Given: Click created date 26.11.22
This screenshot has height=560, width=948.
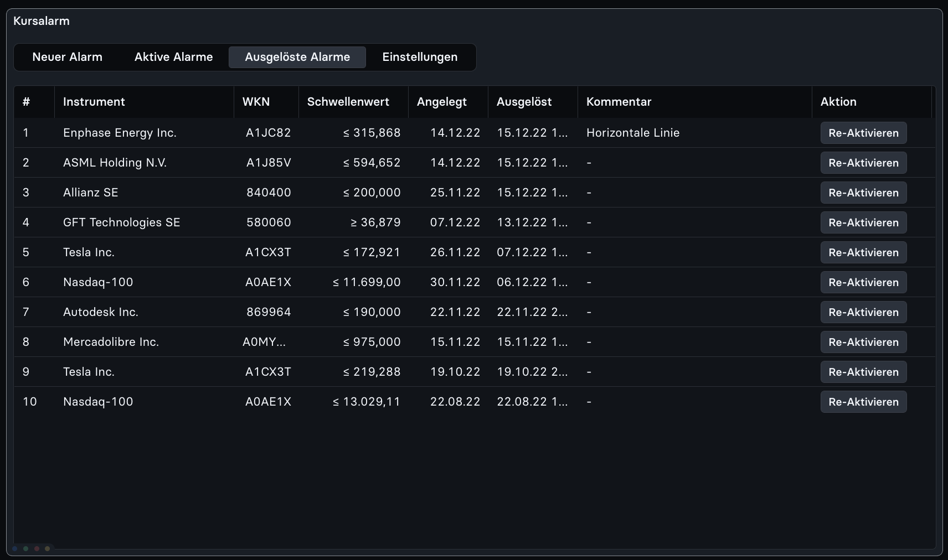Looking at the screenshot, I should [455, 252].
